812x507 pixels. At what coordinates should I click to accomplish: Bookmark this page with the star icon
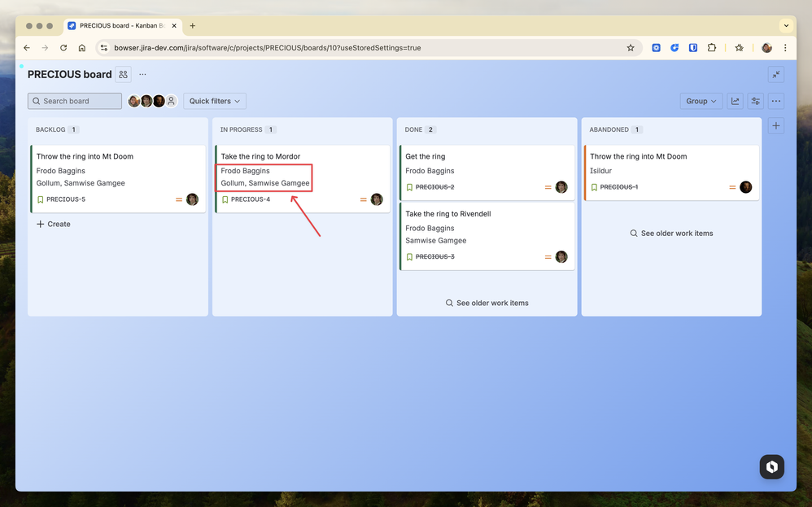pos(631,48)
